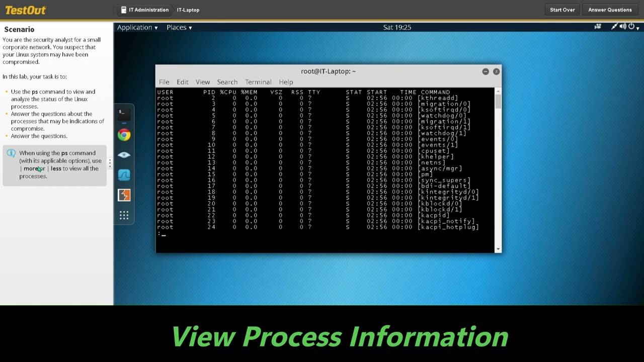Click the terminal scrollbar down arrow
This screenshot has height=362, width=644.
coord(498,249)
